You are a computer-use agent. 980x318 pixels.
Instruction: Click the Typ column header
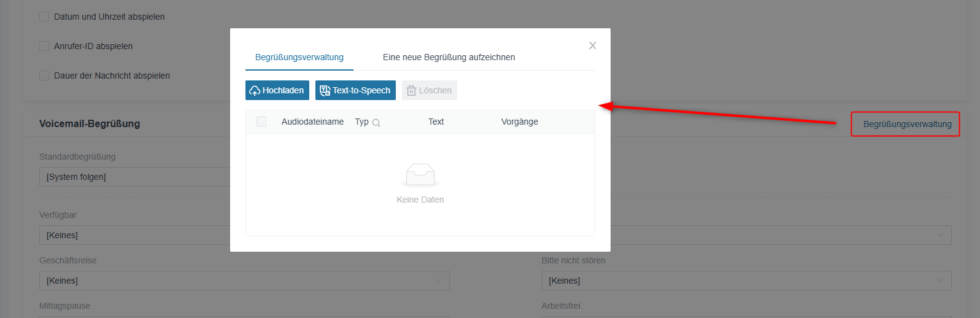pyautogui.click(x=361, y=122)
